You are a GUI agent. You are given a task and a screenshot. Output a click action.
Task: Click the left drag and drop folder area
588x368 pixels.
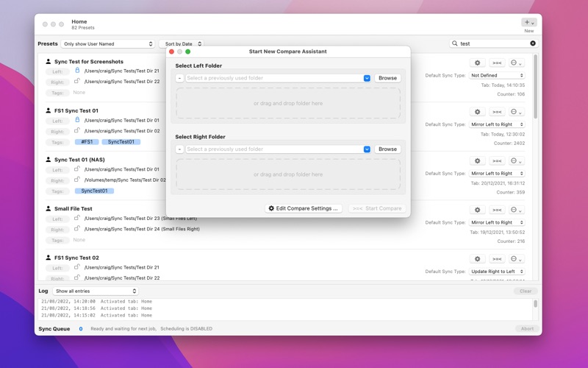(x=288, y=103)
